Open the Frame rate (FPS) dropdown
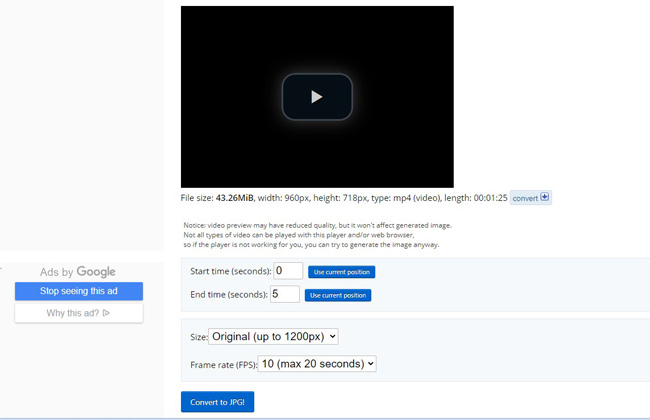 (x=317, y=364)
